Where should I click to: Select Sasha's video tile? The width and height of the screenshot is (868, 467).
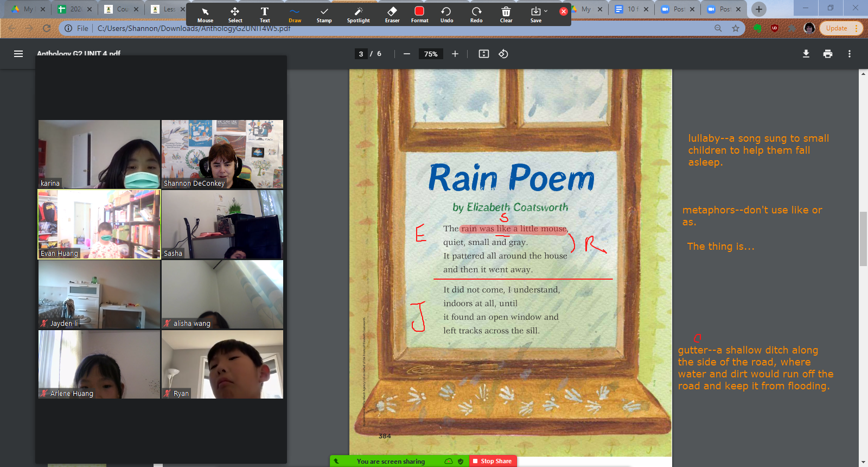coord(222,224)
